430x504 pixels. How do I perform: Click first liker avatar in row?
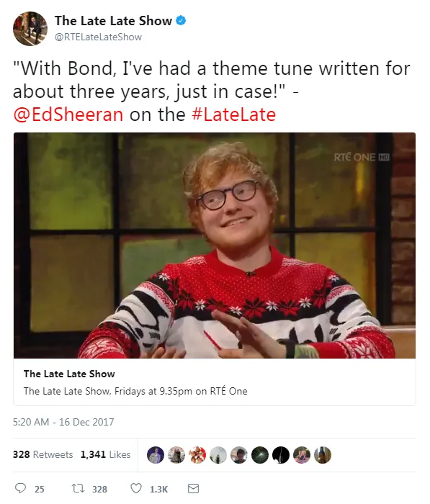pyautogui.click(x=156, y=455)
